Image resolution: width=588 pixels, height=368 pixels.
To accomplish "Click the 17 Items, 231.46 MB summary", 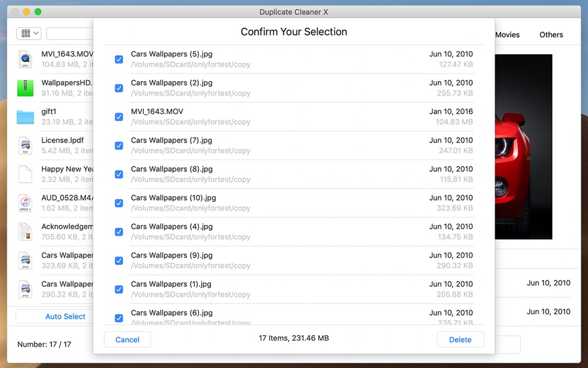I will tap(293, 338).
